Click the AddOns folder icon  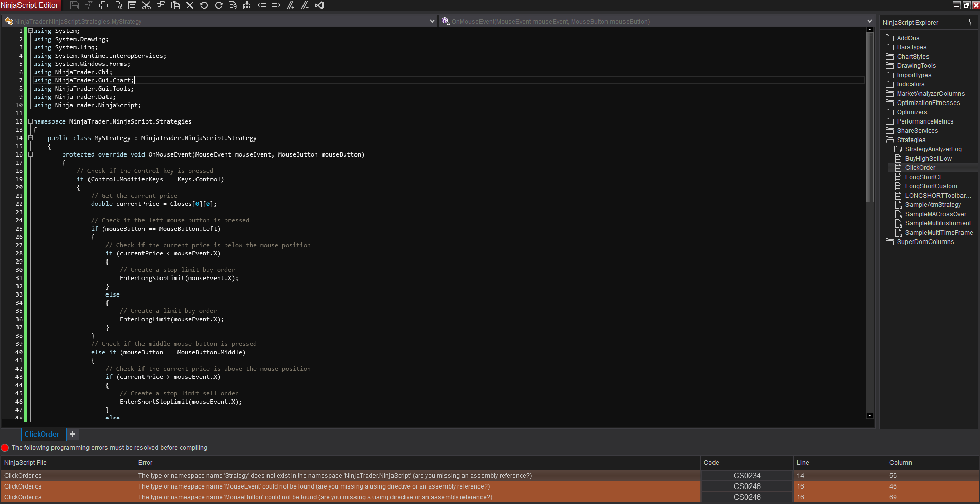pos(890,38)
